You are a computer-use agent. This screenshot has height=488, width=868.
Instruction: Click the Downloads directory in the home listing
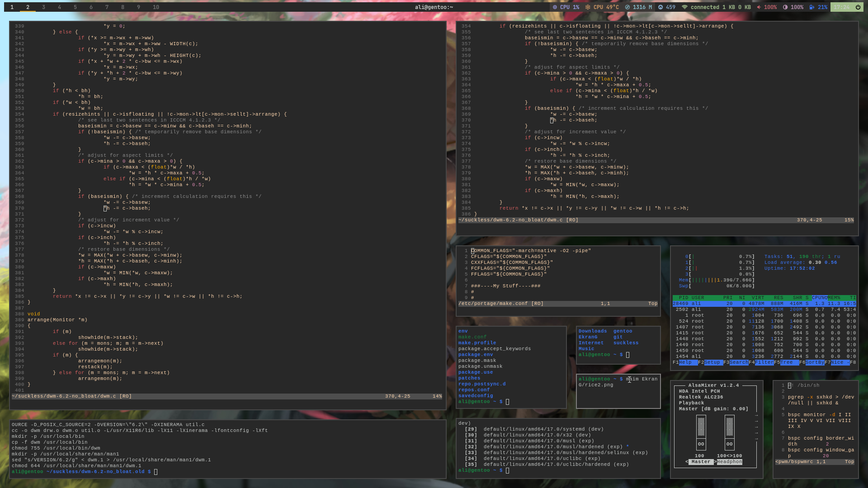[593, 331]
